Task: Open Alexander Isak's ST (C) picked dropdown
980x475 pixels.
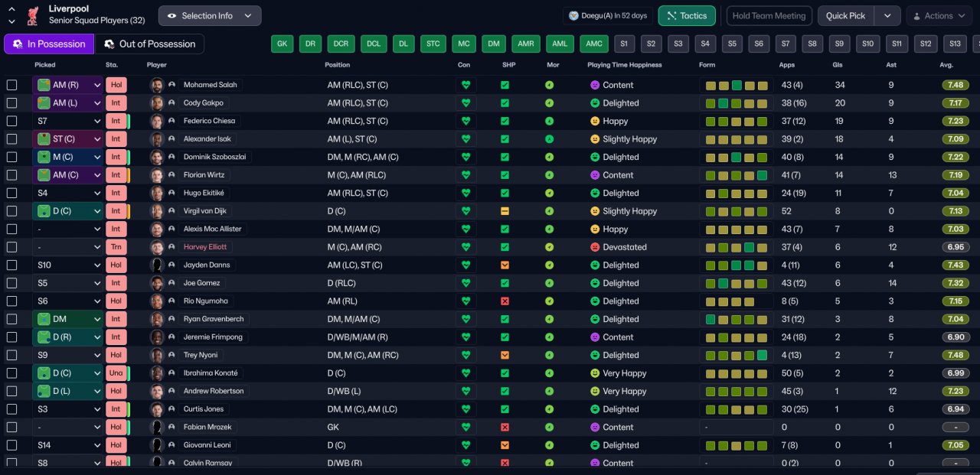Action: click(x=67, y=139)
